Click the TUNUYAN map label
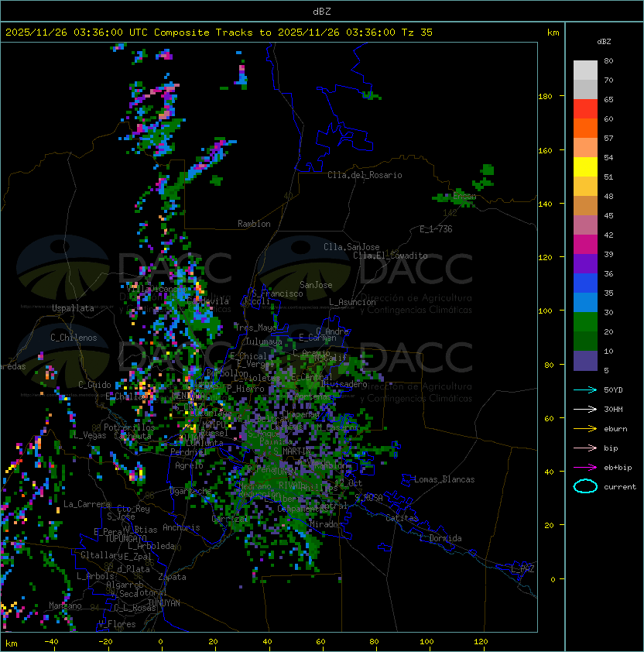The width and height of the screenshot is (644, 652). point(164,603)
